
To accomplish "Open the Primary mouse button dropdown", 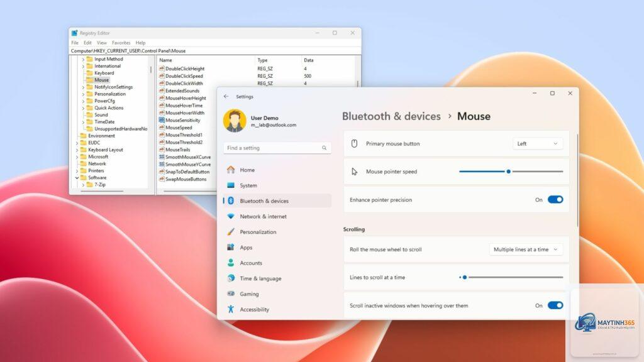I will [538, 144].
